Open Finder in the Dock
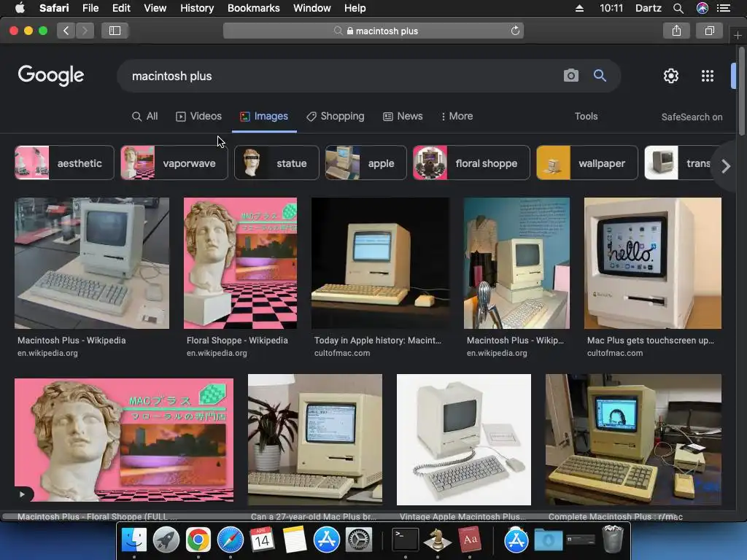The height and width of the screenshot is (560, 747). point(134,540)
